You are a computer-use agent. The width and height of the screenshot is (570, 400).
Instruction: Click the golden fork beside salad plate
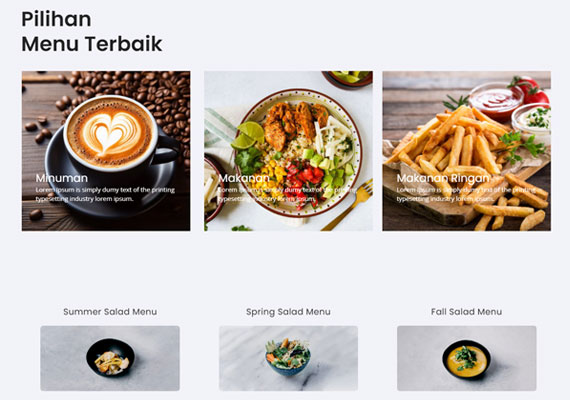coord(348,205)
